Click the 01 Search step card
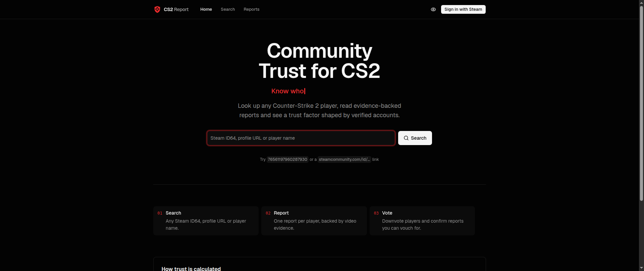Viewport: 644px width, 271px height. point(206,221)
